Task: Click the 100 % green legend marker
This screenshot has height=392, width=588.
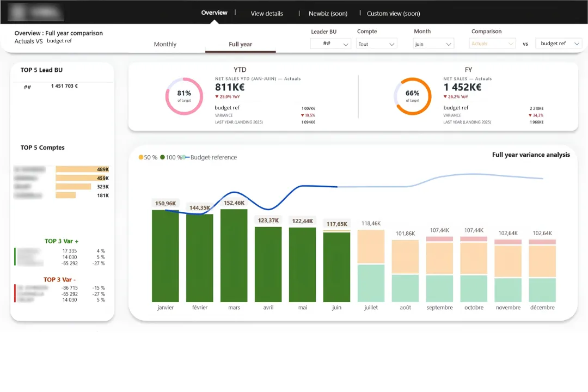Action: coord(162,157)
